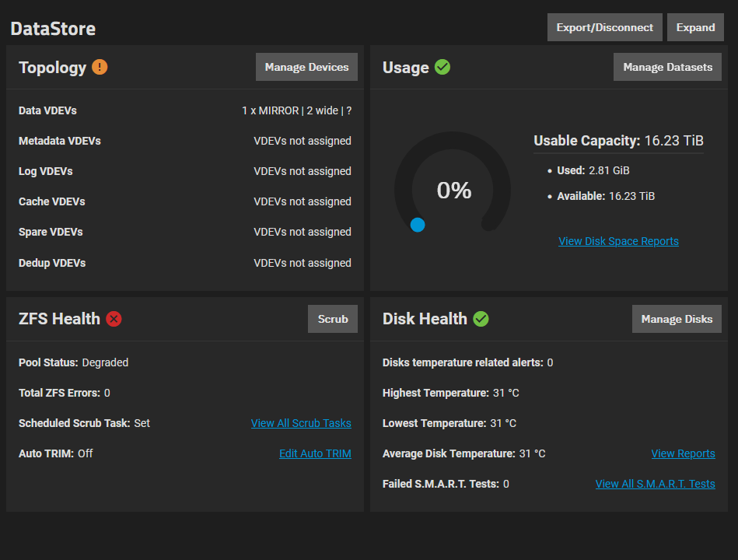Click the Dedup VDEVs row label
Viewport: 738px width, 560px height.
[x=52, y=263]
